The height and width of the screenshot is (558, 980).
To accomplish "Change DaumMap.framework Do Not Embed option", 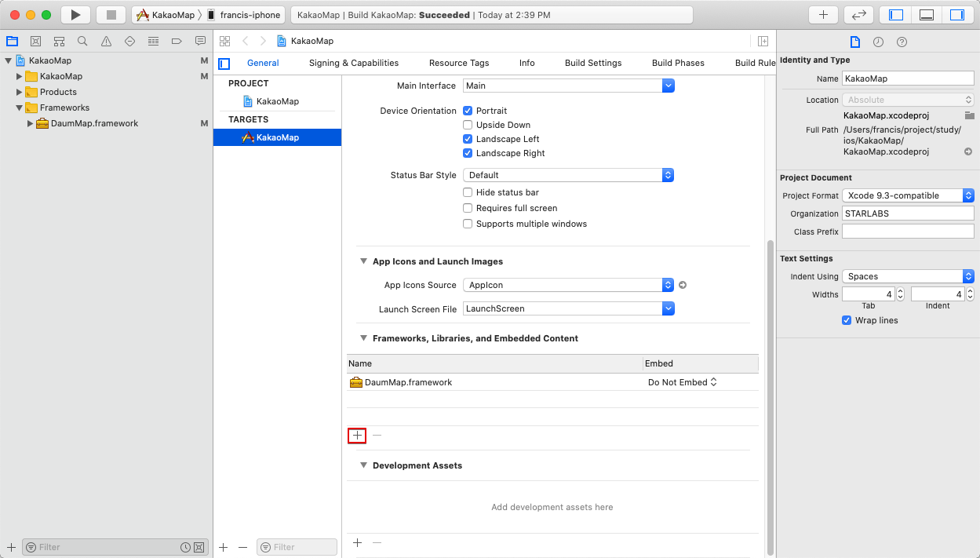I will pos(683,382).
